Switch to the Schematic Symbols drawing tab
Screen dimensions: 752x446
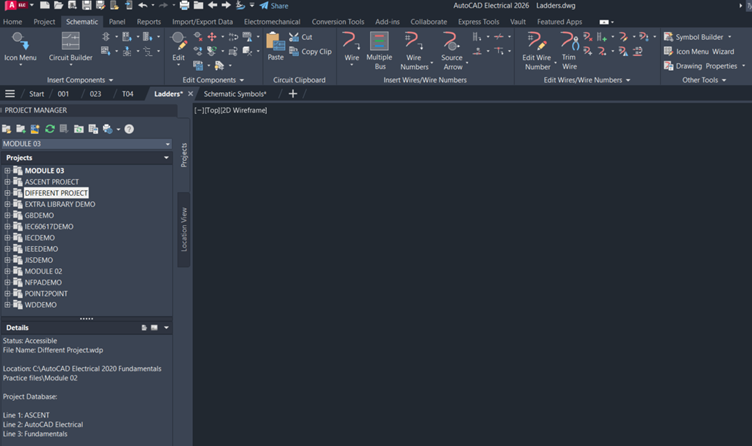pos(235,94)
